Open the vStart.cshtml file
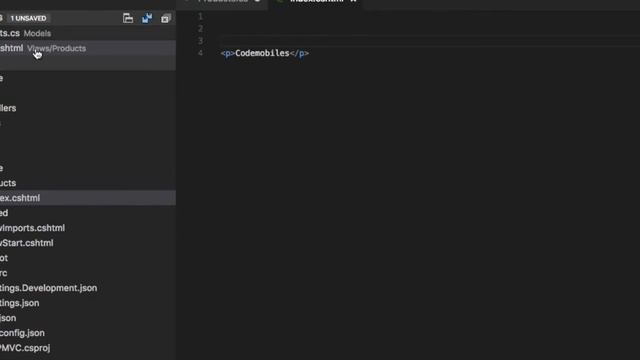640x360 pixels. pos(27,243)
